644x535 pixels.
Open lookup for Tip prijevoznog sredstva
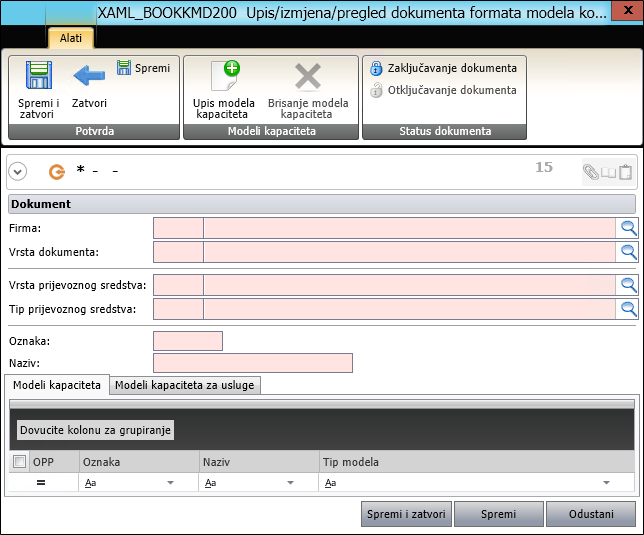(x=628, y=309)
